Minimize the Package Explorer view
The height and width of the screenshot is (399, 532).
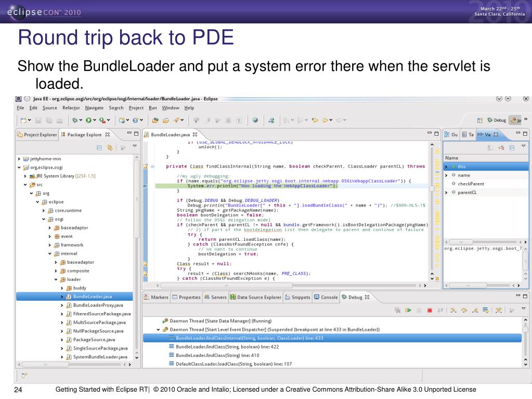[x=129, y=133]
